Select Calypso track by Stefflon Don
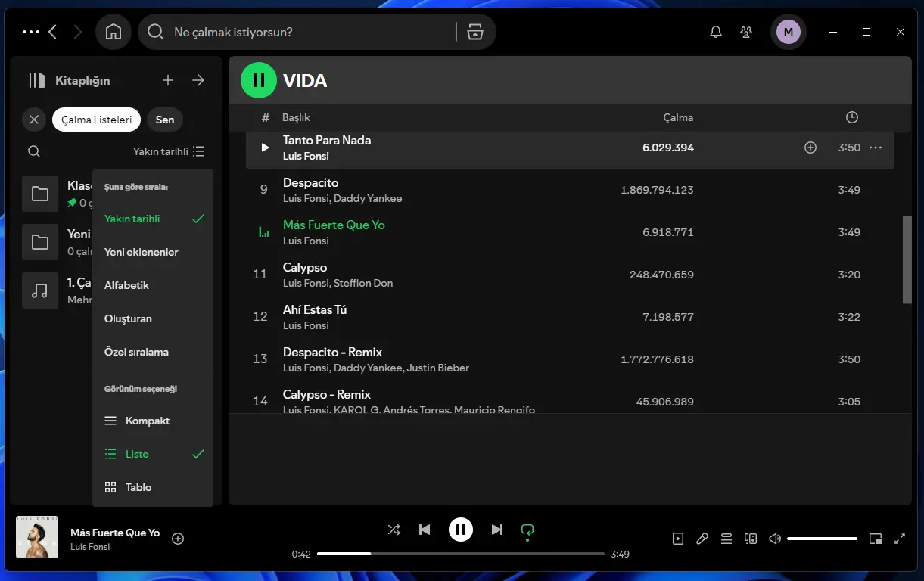Viewport: 924px width, 581px height. click(x=570, y=275)
